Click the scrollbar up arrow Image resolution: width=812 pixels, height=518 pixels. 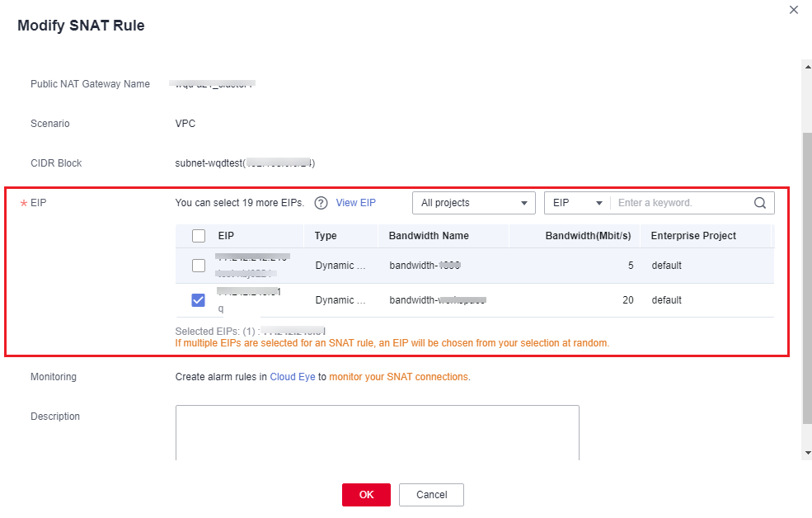coord(806,64)
